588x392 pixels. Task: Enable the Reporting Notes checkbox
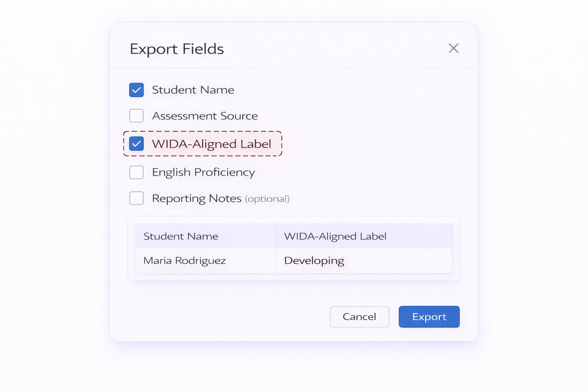[136, 198]
